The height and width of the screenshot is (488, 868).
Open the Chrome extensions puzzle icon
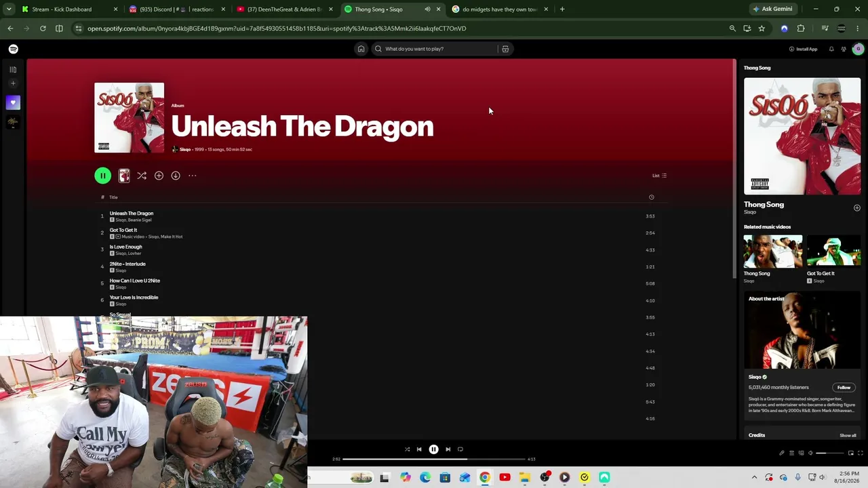801,28
